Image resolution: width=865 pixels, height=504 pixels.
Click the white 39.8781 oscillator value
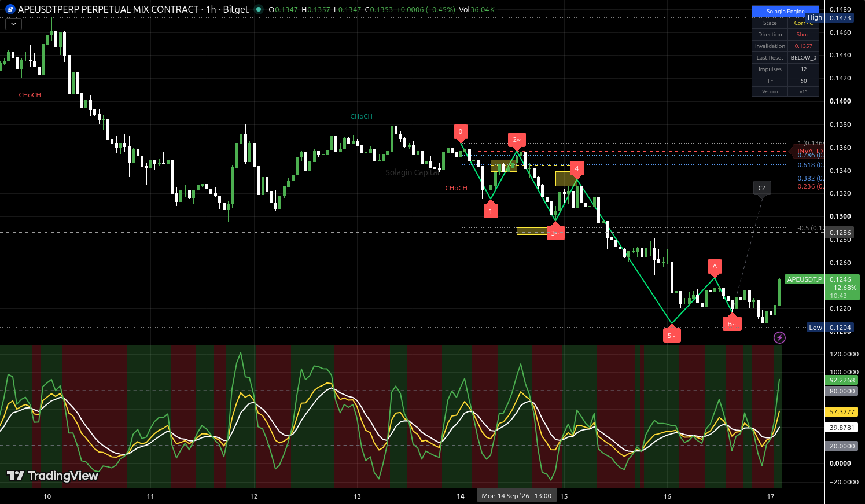click(842, 428)
